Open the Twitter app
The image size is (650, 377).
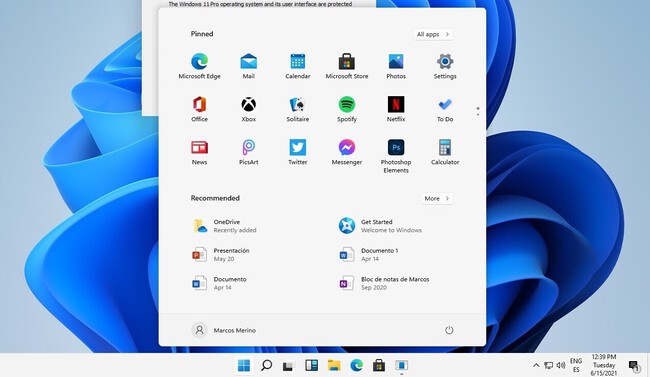(298, 152)
